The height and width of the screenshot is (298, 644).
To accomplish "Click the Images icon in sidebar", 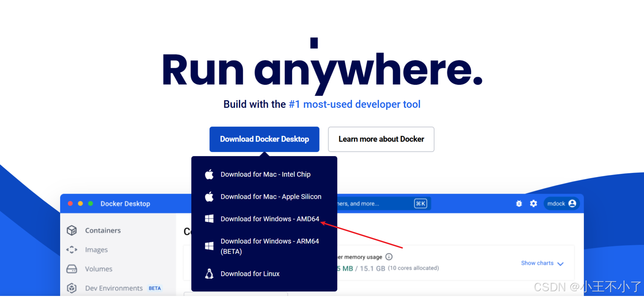I will tap(72, 250).
